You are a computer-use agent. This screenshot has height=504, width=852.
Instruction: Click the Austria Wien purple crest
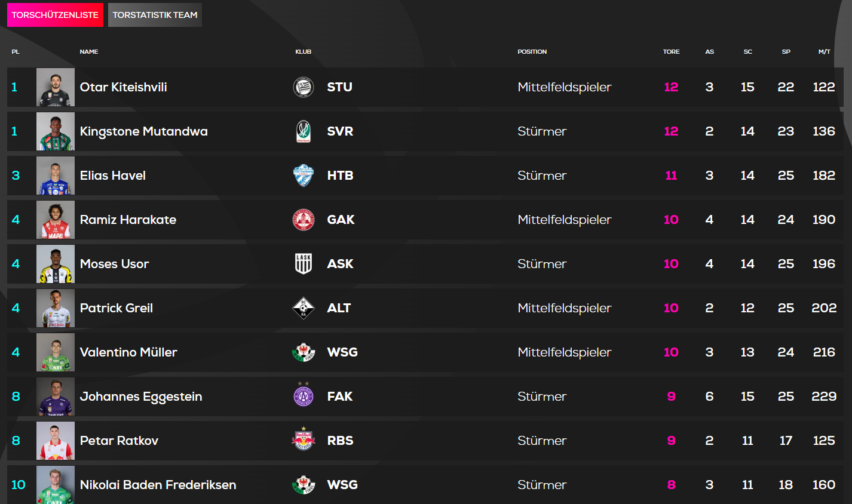pyautogui.click(x=304, y=396)
